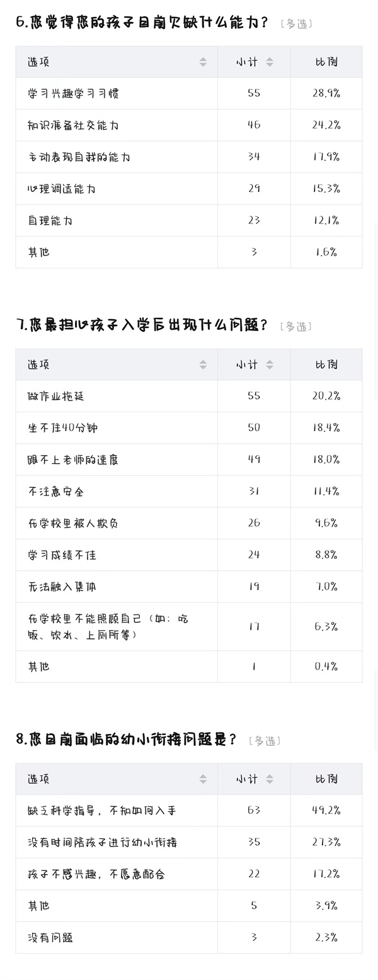Sort question 8 table by 小计 column
This screenshot has width=378, height=980.
[x=270, y=779]
